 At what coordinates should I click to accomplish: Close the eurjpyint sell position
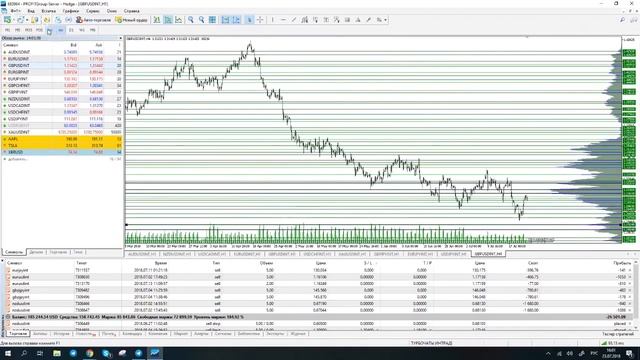click(630, 270)
